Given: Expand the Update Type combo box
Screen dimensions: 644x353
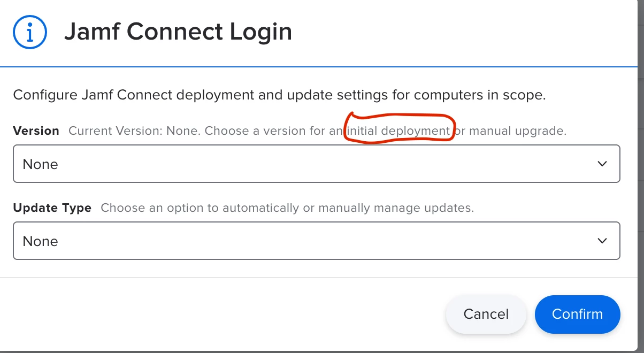Looking at the screenshot, I should tap(317, 241).
